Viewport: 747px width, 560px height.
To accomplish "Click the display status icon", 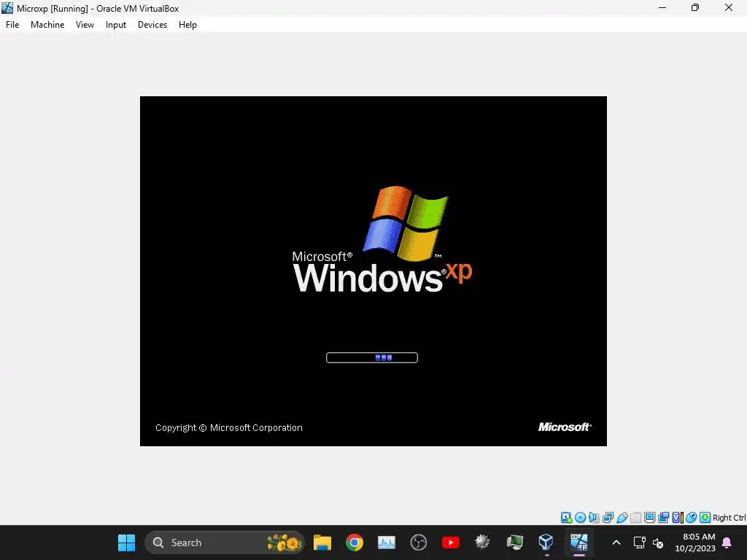I will 649,518.
